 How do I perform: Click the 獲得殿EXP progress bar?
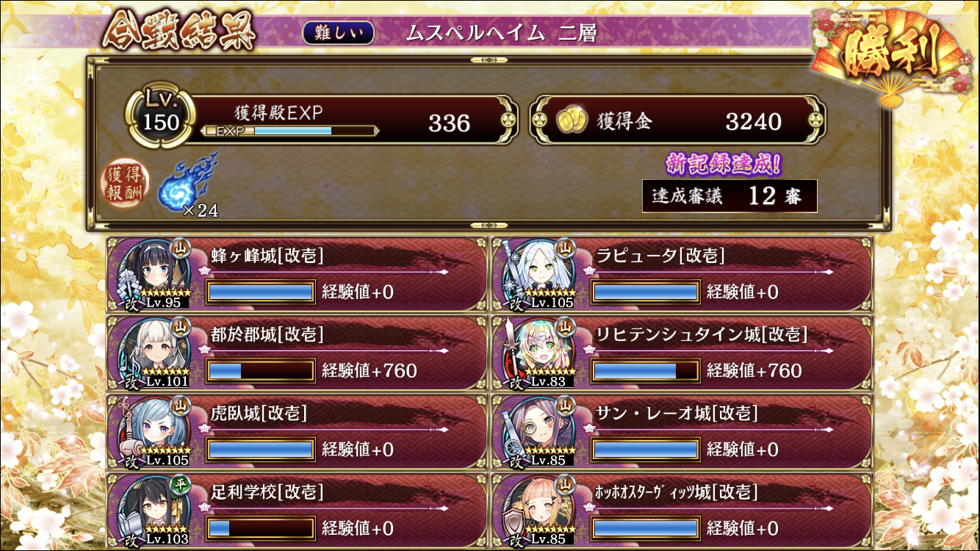290,131
